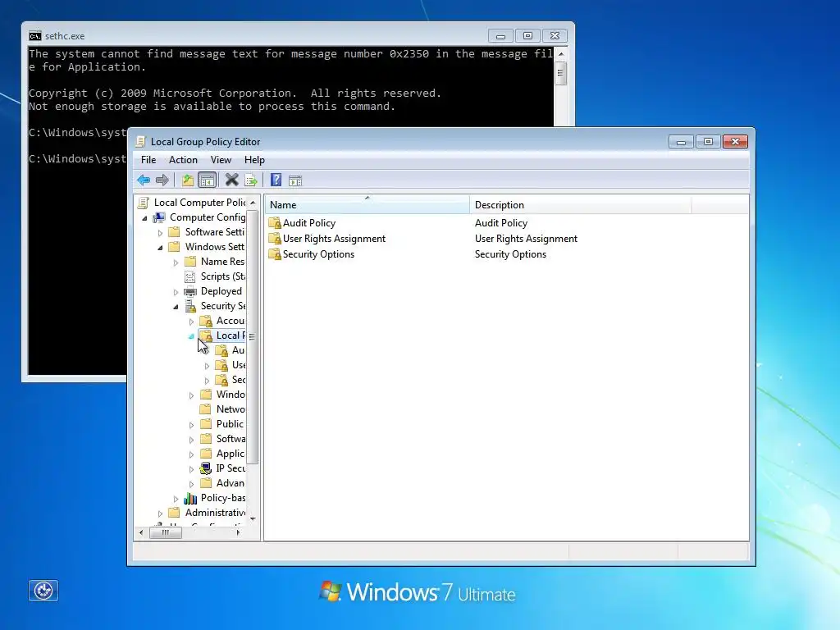Click tree pane scroll right arrow
The image size is (840, 630).
pyautogui.click(x=238, y=532)
